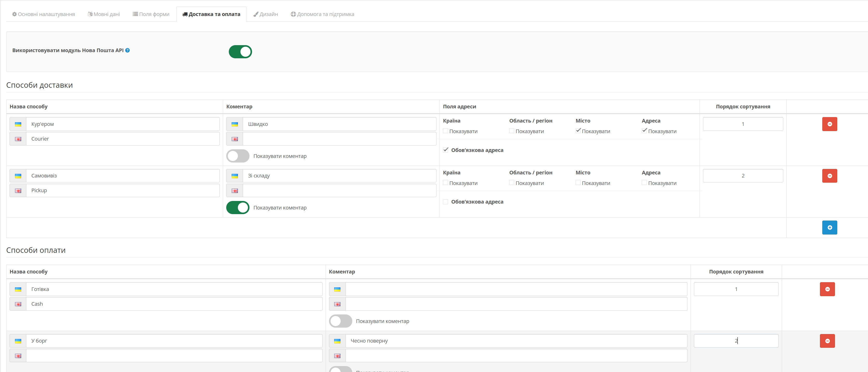Click the Cash payment name input field
This screenshot has width=868, height=372.
click(x=174, y=304)
